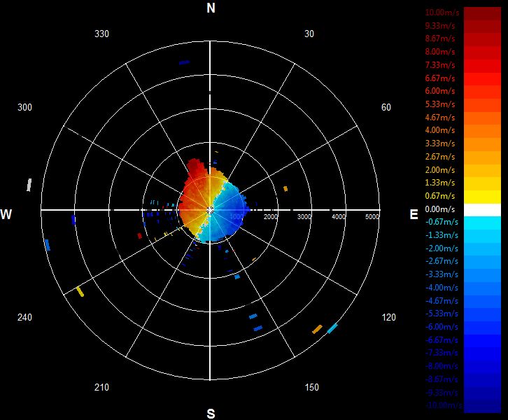This screenshot has width=508, height=420.
Task: Click the 240 degree azimuth label
Action: (x=24, y=317)
